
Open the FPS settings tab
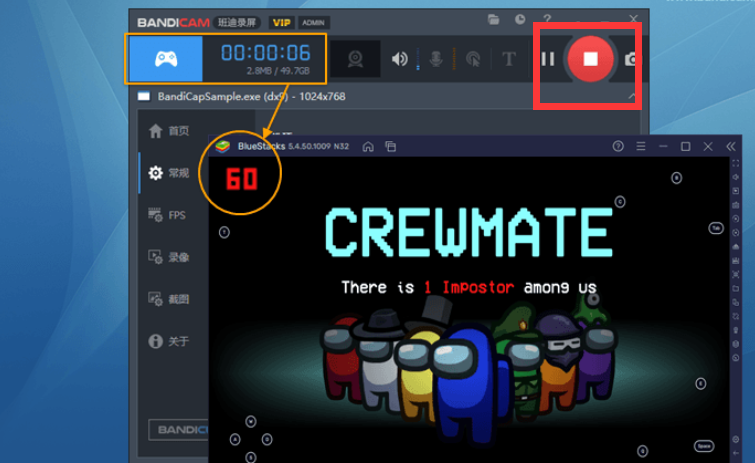coord(167,215)
